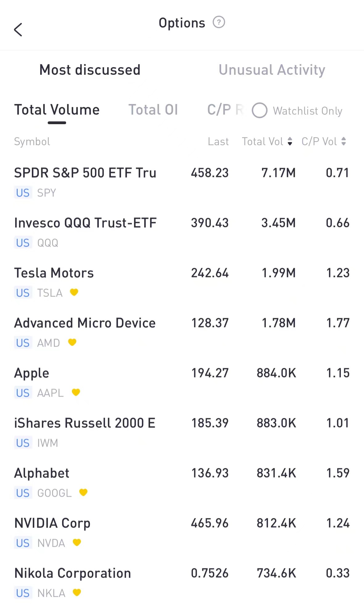Switch to the Unusual Activity tab
The image size is (364, 615).
(272, 70)
